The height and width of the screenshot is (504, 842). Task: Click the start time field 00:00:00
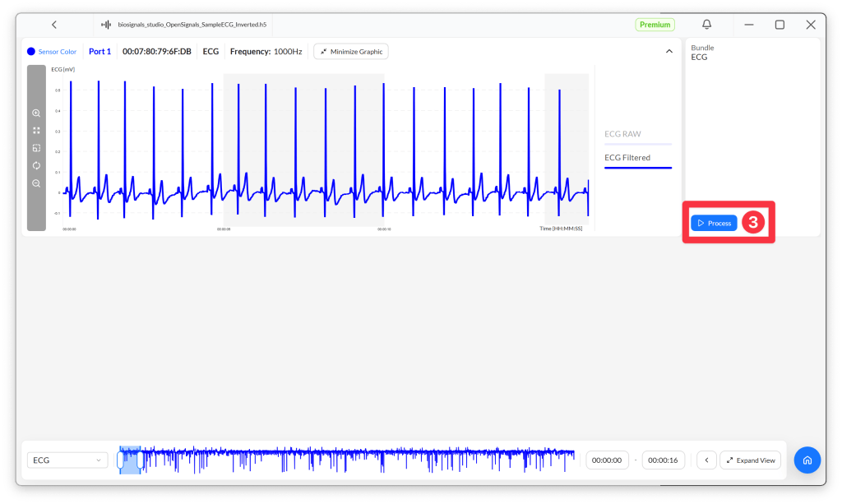[x=607, y=460]
